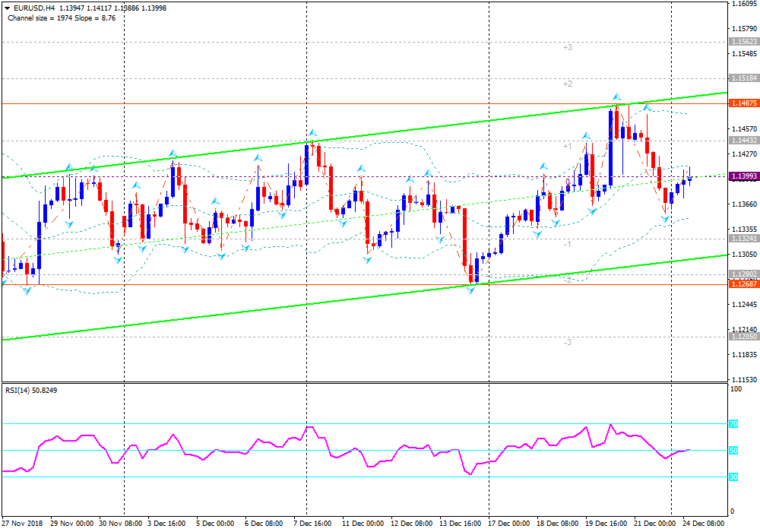Screen dimensions: 760x532
Task: Click the 5 Dec 00:00 time label
Action: point(215,524)
